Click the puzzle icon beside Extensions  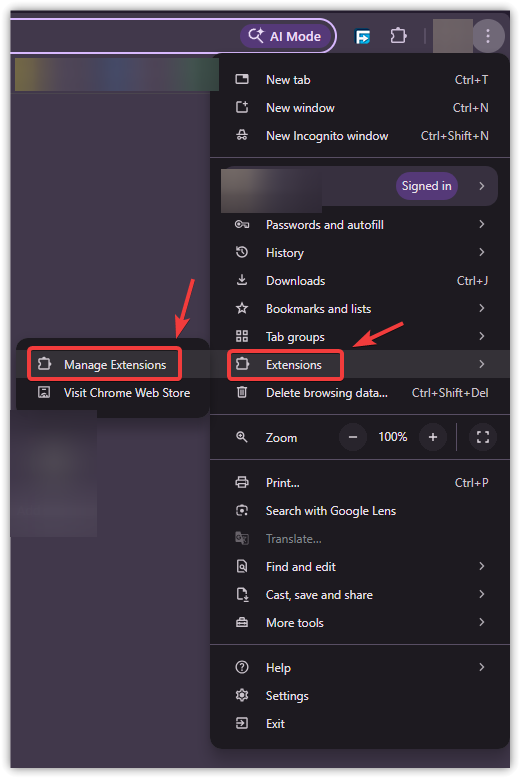(242, 364)
